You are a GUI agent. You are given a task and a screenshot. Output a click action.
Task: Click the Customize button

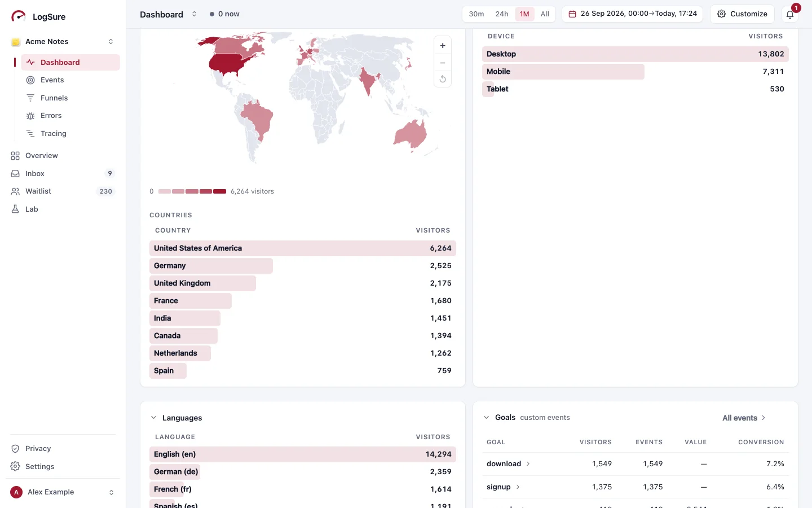coord(742,14)
